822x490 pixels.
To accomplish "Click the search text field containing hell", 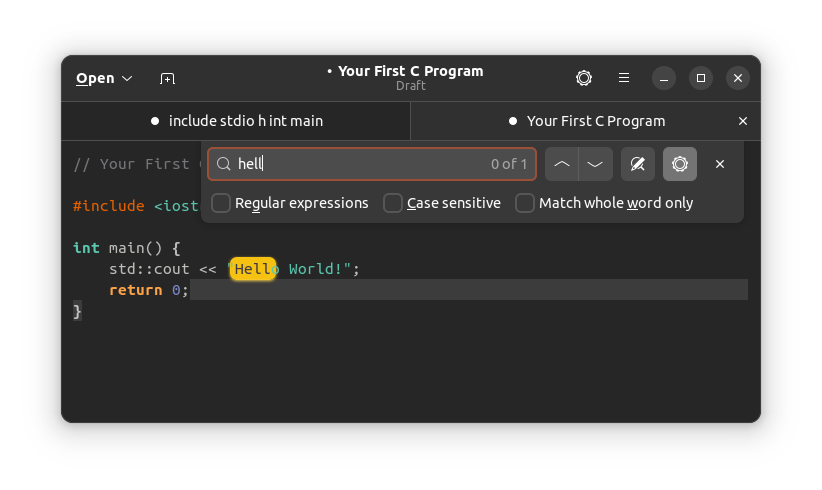I will [x=372, y=164].
